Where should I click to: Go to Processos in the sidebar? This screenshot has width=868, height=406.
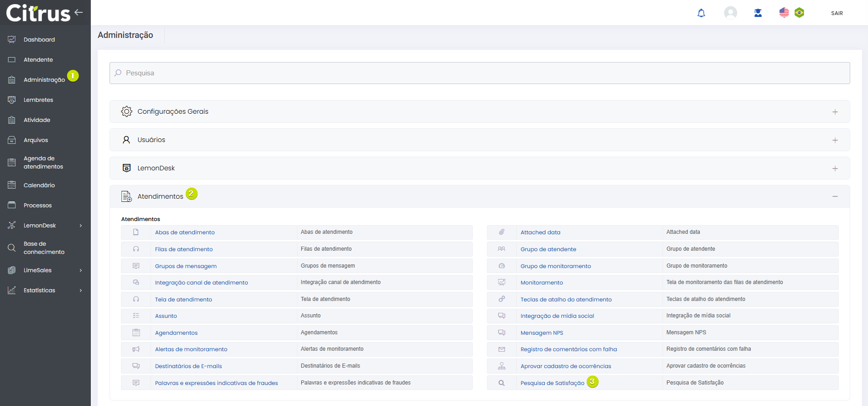click(37, 206)
